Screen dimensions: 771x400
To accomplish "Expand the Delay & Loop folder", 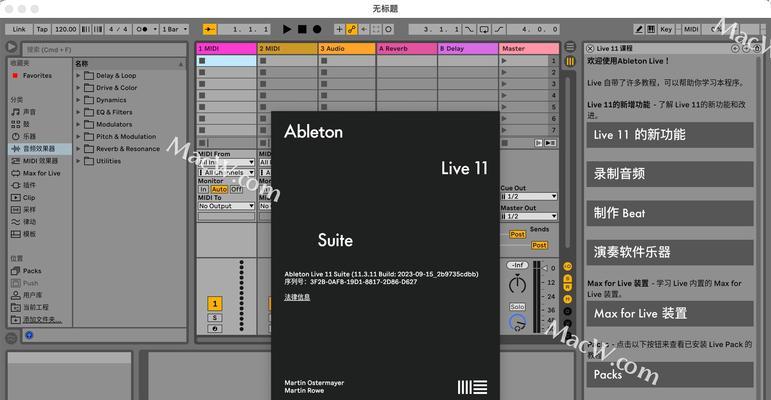I will pyautogui.click(x=78, y=76).
